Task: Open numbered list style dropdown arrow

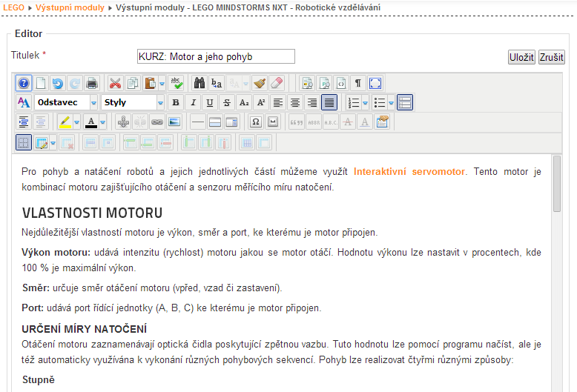Action: coord(366,103)
